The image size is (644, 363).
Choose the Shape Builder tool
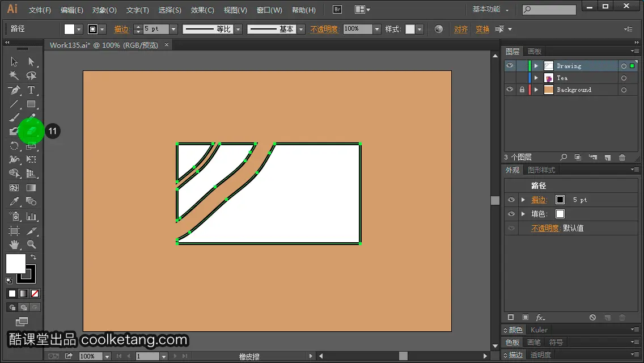pos(14,174)
